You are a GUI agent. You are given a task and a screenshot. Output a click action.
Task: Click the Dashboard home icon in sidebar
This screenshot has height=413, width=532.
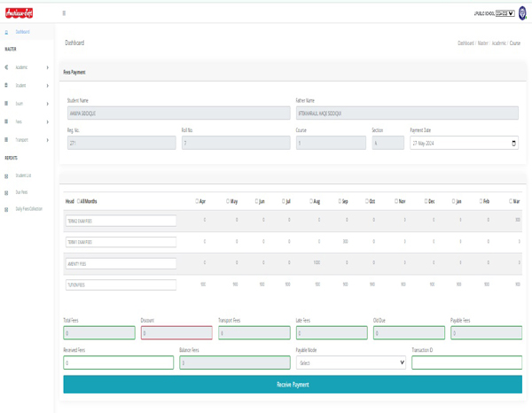coord(6,32)
